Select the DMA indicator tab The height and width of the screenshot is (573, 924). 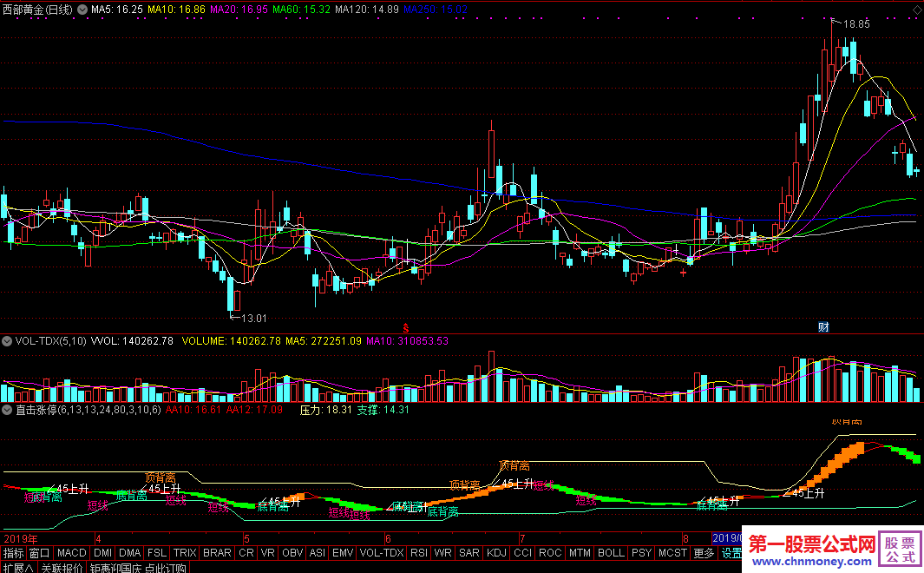click(x=129, y=553)
